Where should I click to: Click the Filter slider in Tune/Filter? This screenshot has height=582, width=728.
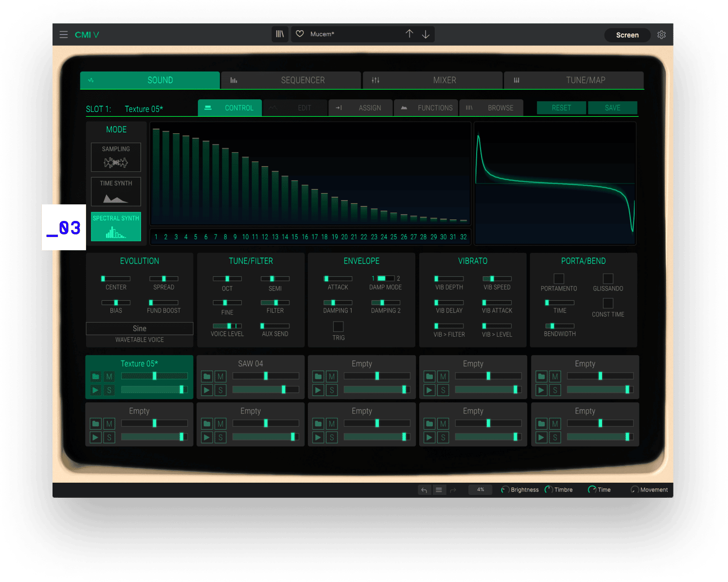(275, 303)
